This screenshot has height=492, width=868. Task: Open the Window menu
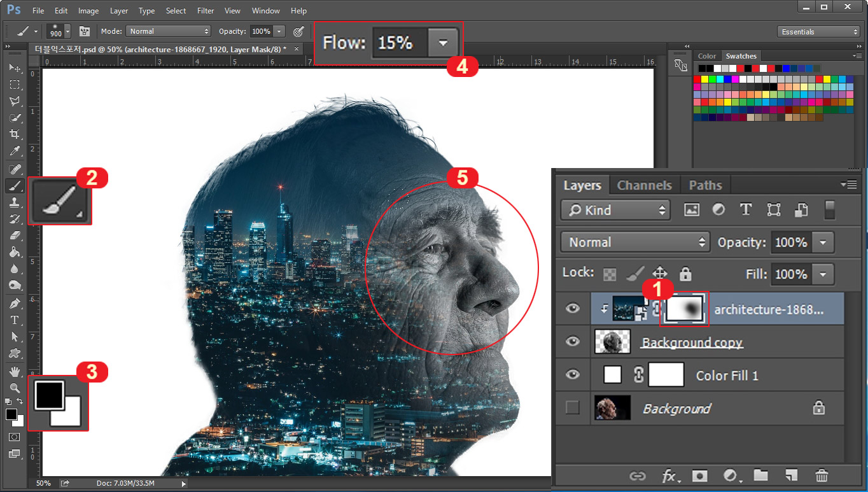point(266,11)
